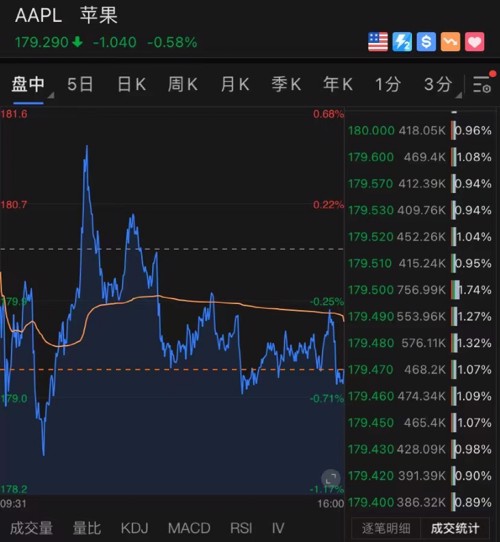
Task: Switch to the 日K tab
Action: tap(132, 84)
